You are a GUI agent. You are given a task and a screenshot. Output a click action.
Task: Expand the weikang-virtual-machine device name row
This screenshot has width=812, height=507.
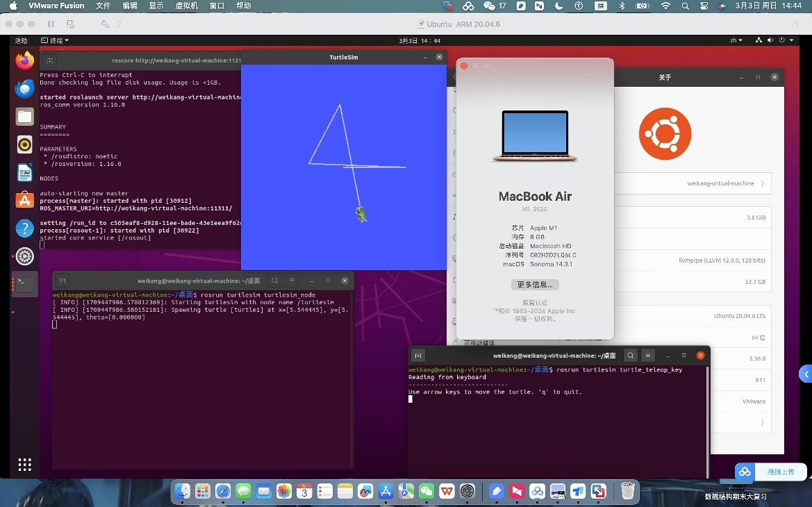coord(693,183)
